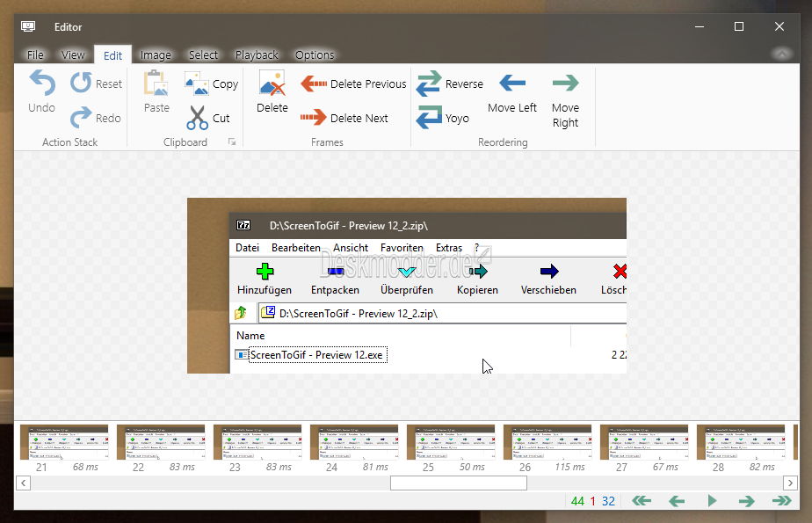Click the Delete Previous frames arrow

pos(314,84)
